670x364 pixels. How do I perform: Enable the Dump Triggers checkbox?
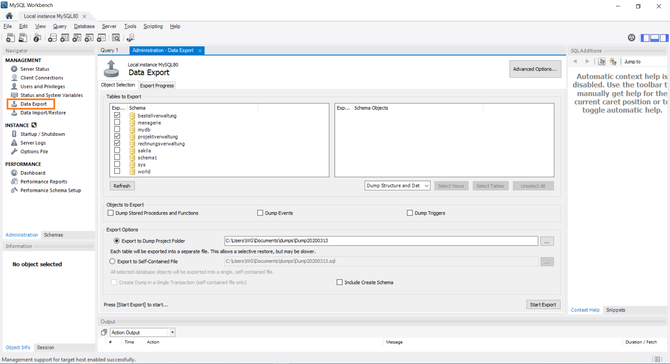tap(410, 213)
